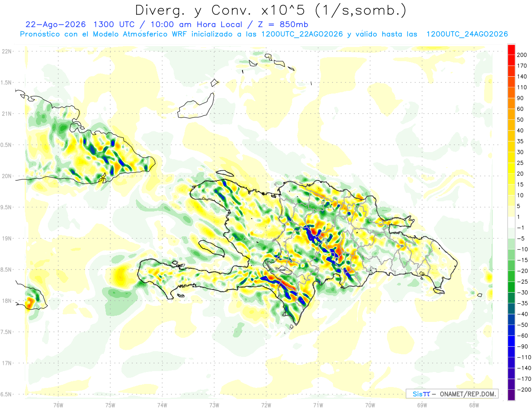Click the "90" colorbar label
This screenshot has width=532, height=411.
tap(520, 98)
